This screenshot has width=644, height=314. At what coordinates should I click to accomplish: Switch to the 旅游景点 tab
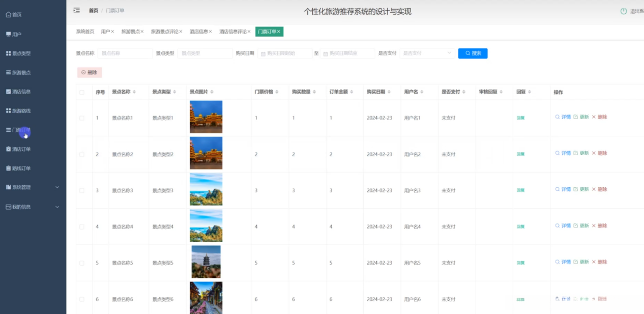click(x=130, y=32)
